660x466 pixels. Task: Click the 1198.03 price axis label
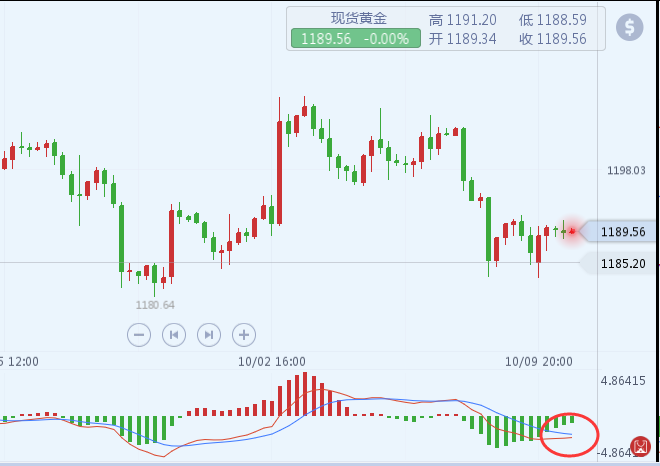tap(626, 171)
